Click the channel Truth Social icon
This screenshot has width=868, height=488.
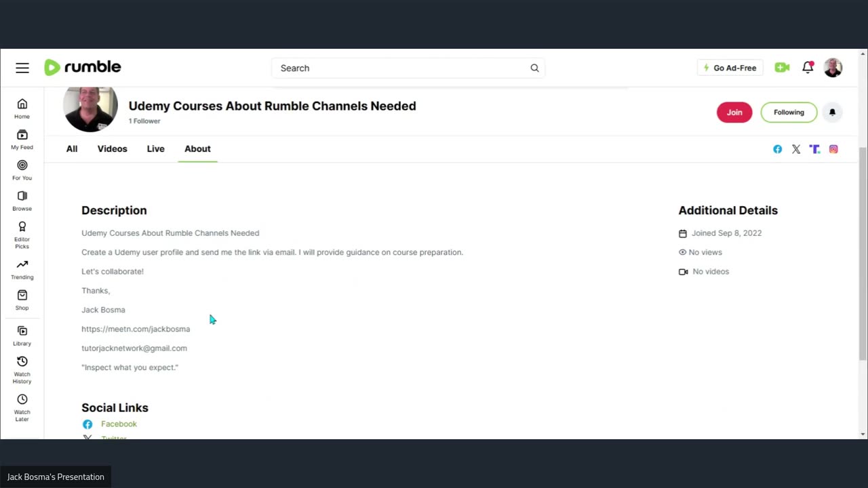coord(814,149)
